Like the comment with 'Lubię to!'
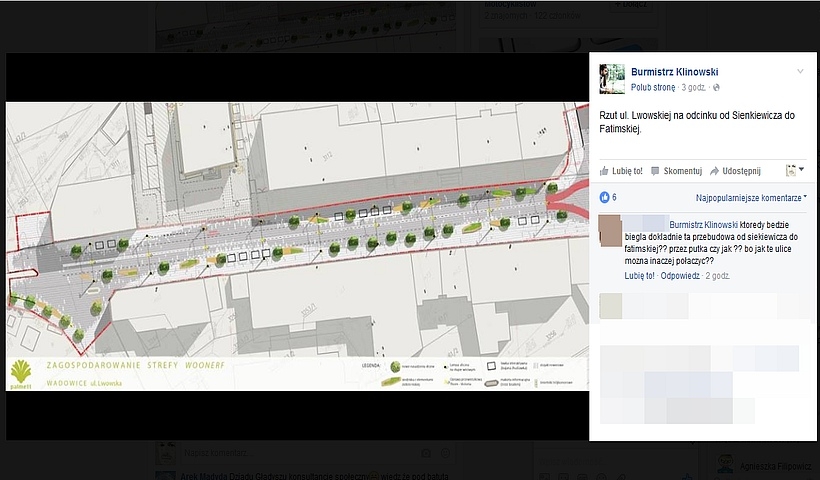 pos(639,275)
